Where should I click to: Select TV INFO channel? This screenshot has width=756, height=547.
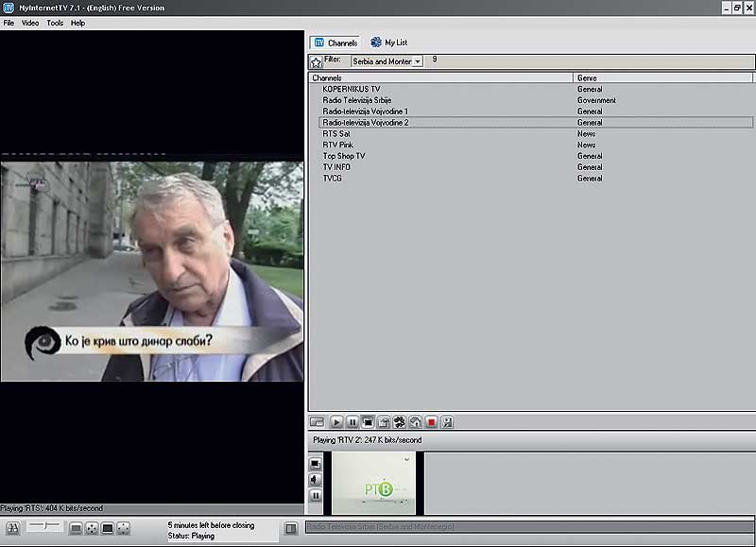pos(336,167)
